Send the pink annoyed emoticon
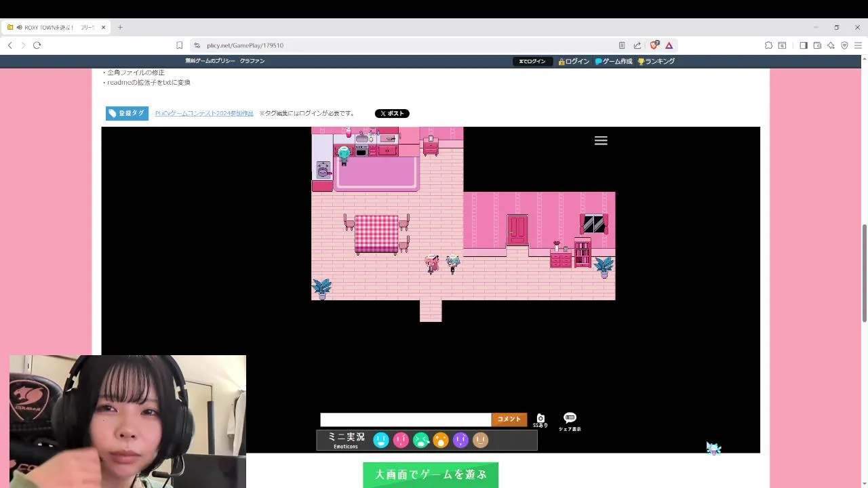Screen dimensions: 868x488 pos(401,441)
